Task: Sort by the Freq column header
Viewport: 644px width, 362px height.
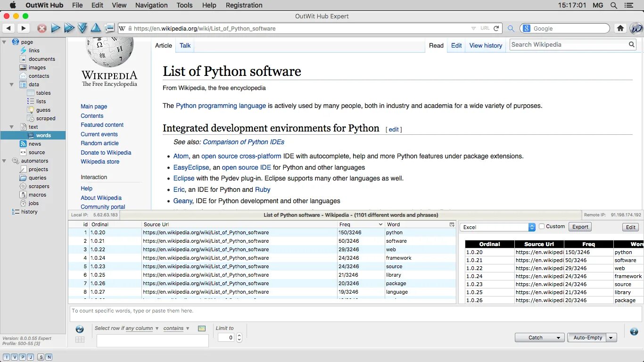Action: tap(361, 224)
